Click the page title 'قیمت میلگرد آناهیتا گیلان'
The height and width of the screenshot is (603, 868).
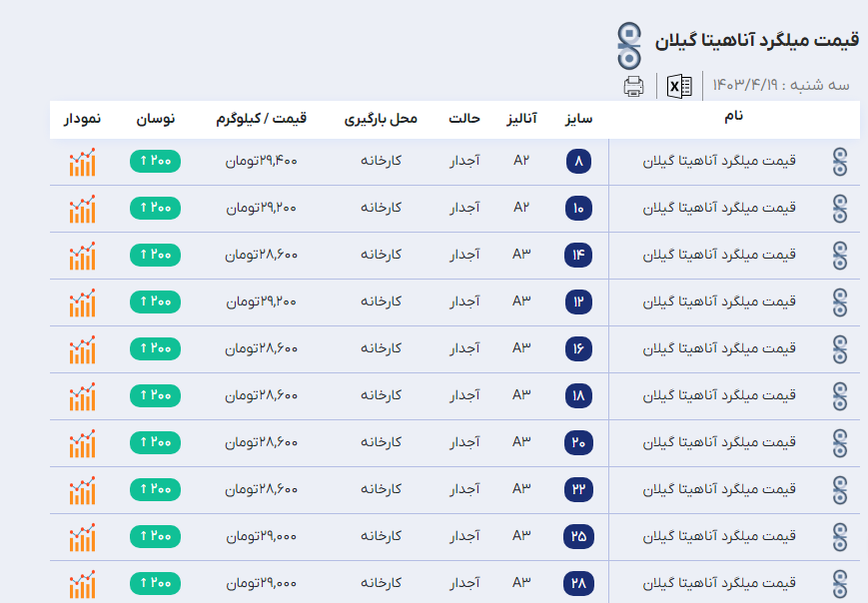757,42
